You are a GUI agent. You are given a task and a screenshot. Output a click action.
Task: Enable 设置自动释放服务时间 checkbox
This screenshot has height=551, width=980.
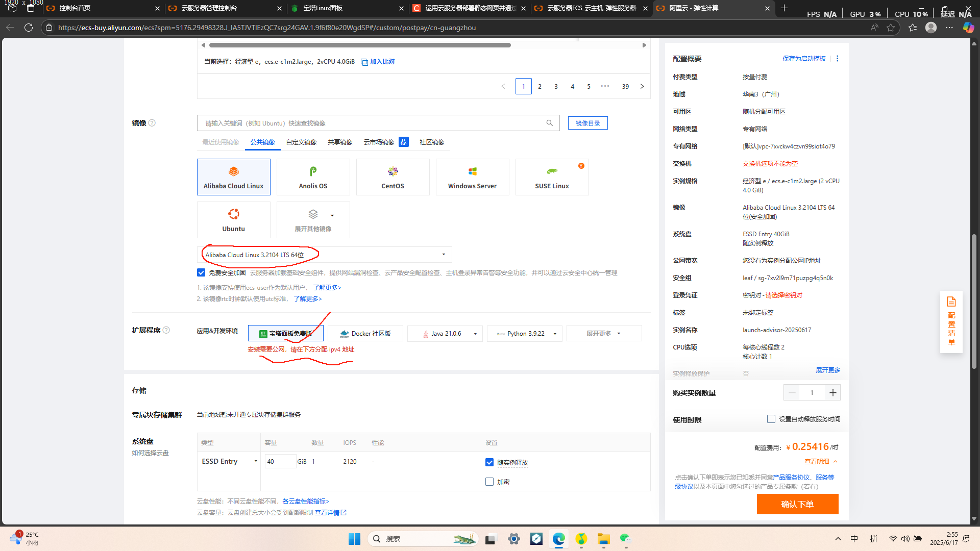pyautogui.click(x=771, y=419)
